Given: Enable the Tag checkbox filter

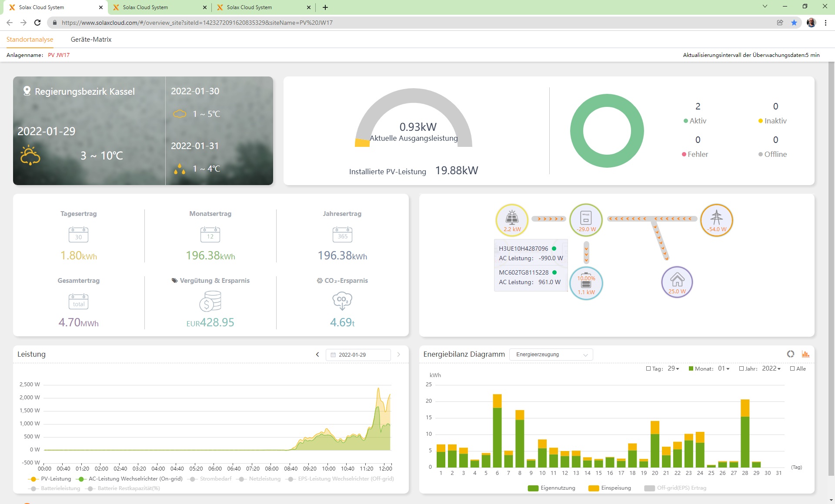Looking at the screenshot, I should click(648, 368).
